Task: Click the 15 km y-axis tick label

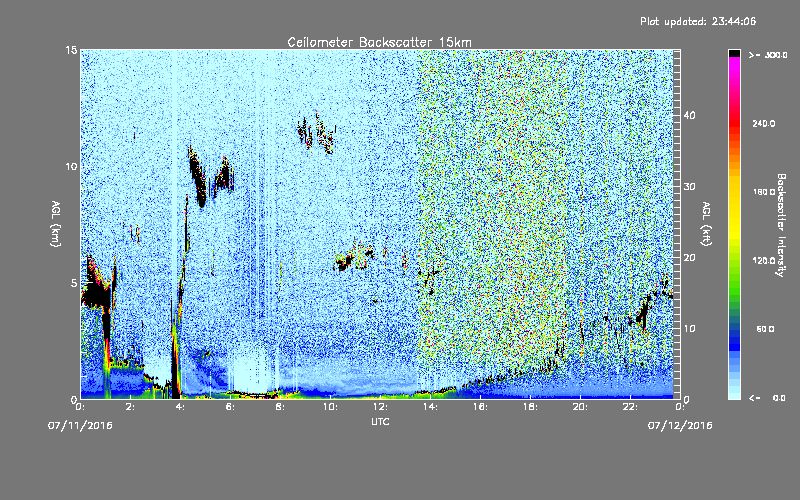Action: (x=71, y=50)
